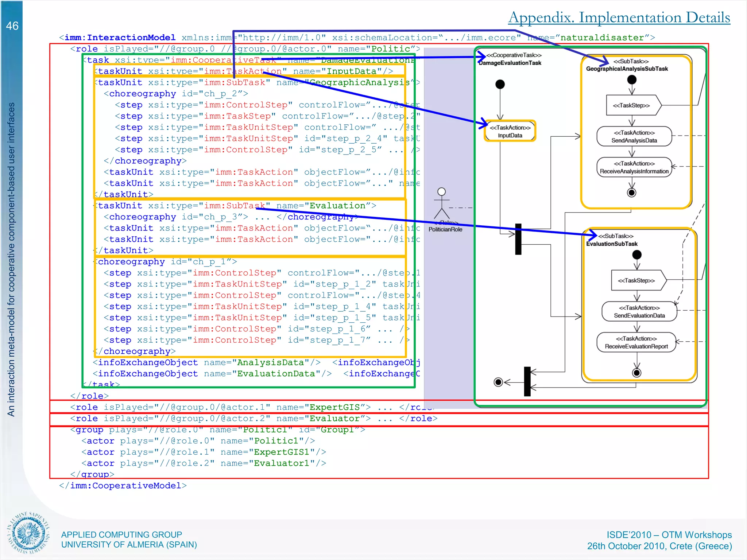Click the University of Almeria seal logo
Viewport: 747px width, 560px height.
pyautogui.click(x=28, y=533)
